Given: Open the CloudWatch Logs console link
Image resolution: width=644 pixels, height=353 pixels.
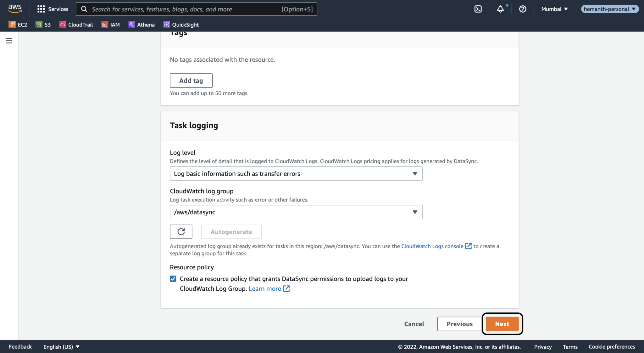Looking at the screenshot, I should pos(432,246).
